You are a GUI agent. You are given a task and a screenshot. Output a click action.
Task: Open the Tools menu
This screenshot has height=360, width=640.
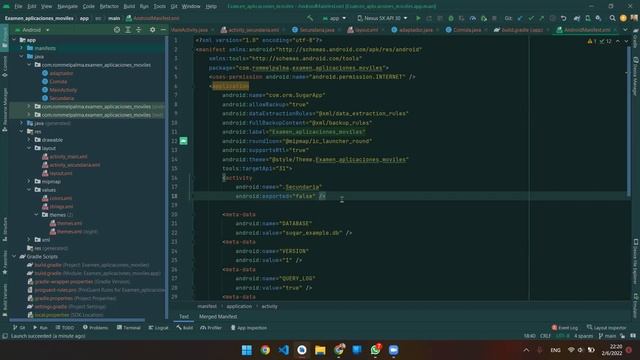click(x=160, y=7)
